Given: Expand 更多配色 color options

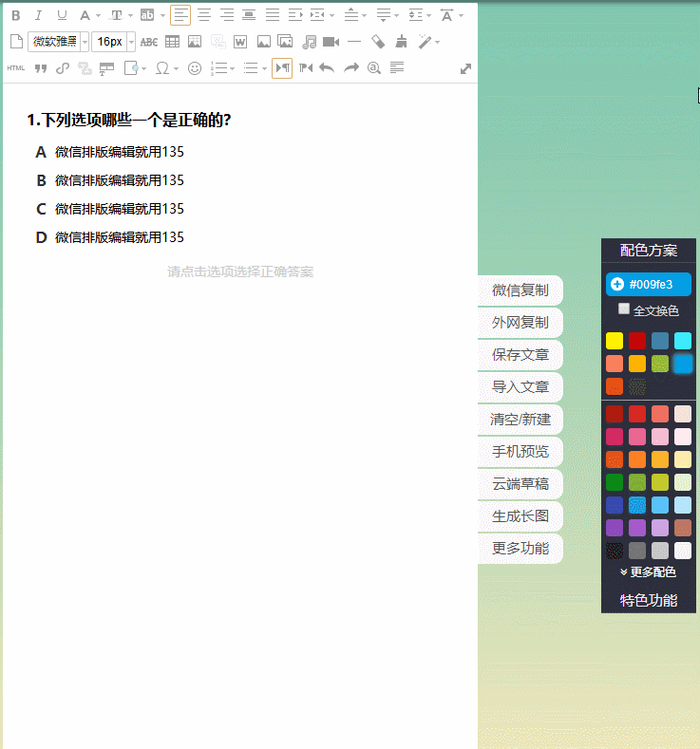Looking at the screenshot, I should [648, 571].
